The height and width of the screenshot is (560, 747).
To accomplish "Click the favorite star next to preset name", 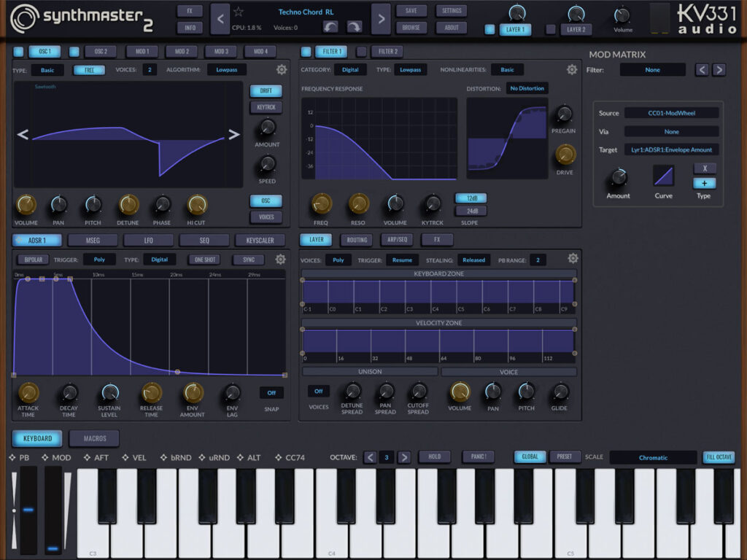I will [238, 11].
